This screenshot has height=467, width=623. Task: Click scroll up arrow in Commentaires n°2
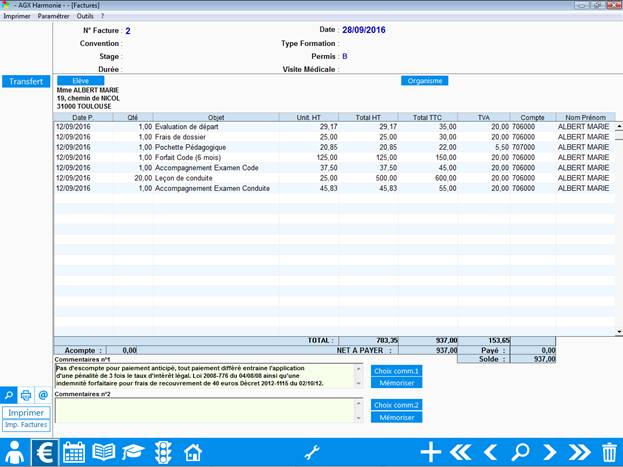click(358, 403)
